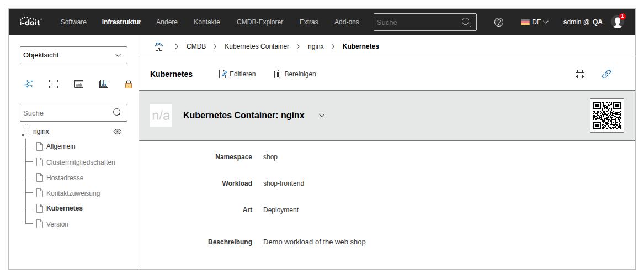Click admin @ QA user label
This screenshot has width=644, height=278.
583,22
